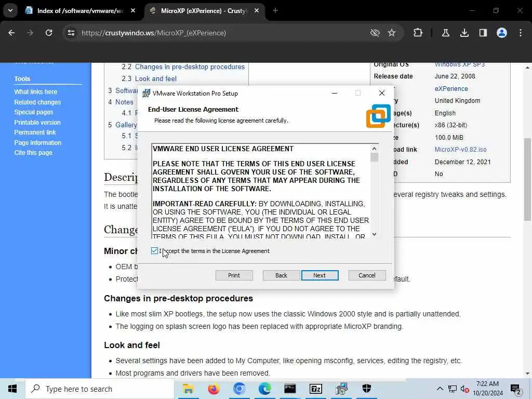Open the Printable version link

(37, 122)
